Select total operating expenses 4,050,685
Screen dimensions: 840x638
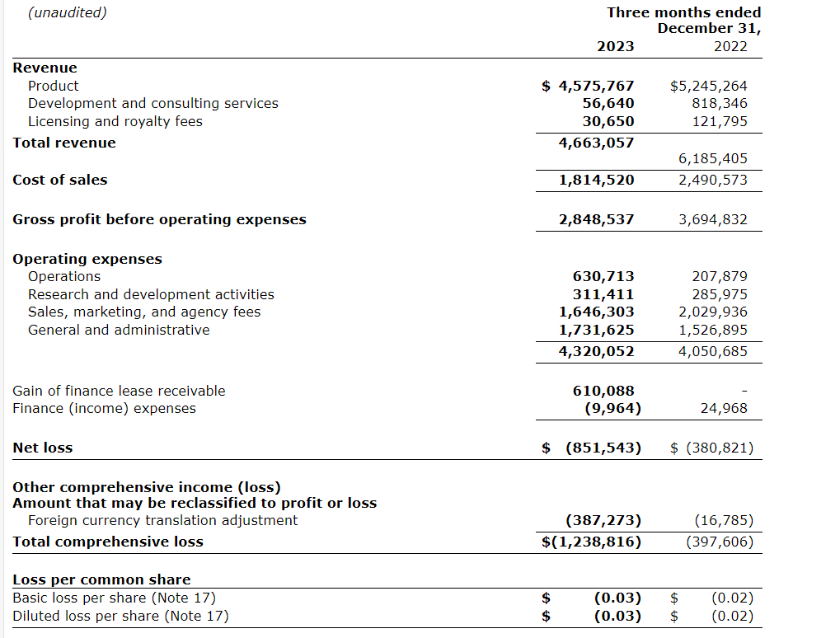coord(712,351)
